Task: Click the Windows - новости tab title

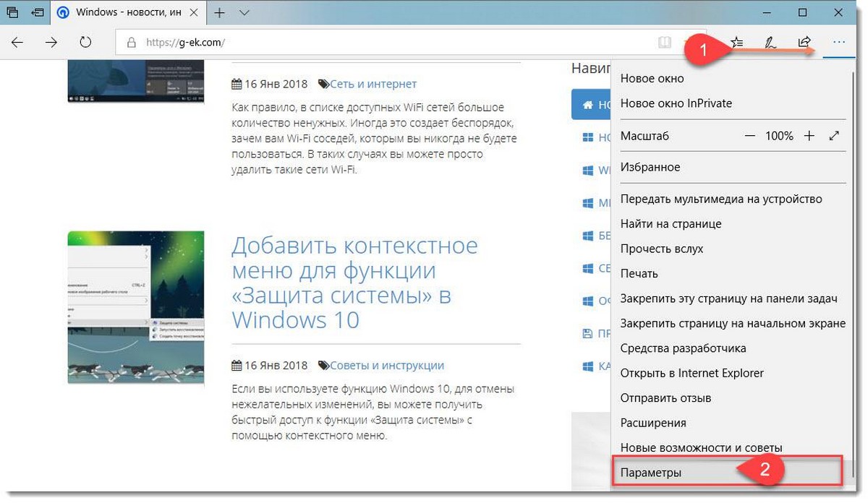Action: (x=127, y=13)
